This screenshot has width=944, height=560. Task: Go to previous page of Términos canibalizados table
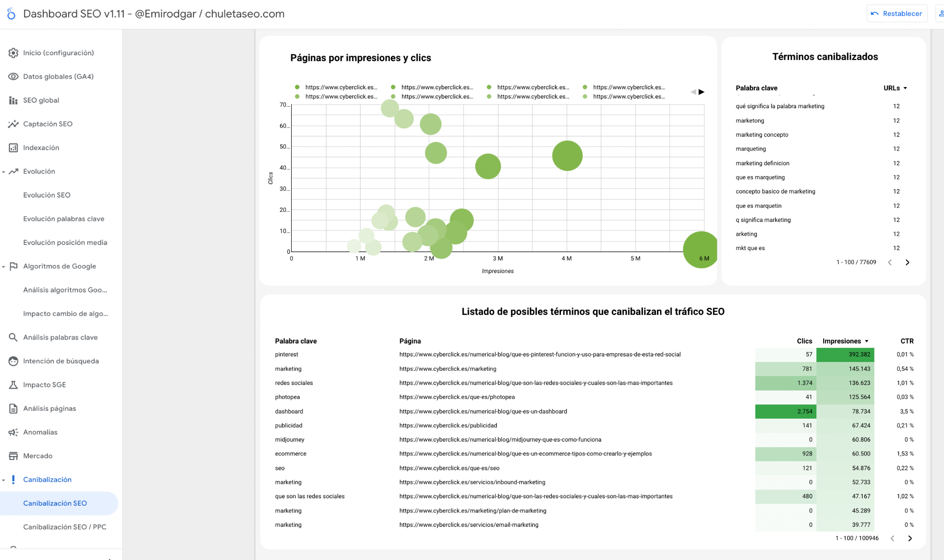tap(890, 262)
